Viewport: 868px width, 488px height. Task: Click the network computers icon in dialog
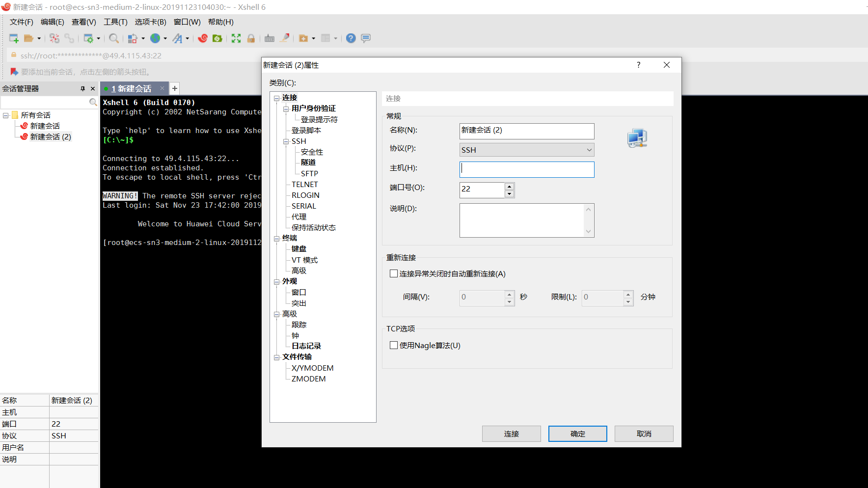(637, 138)
